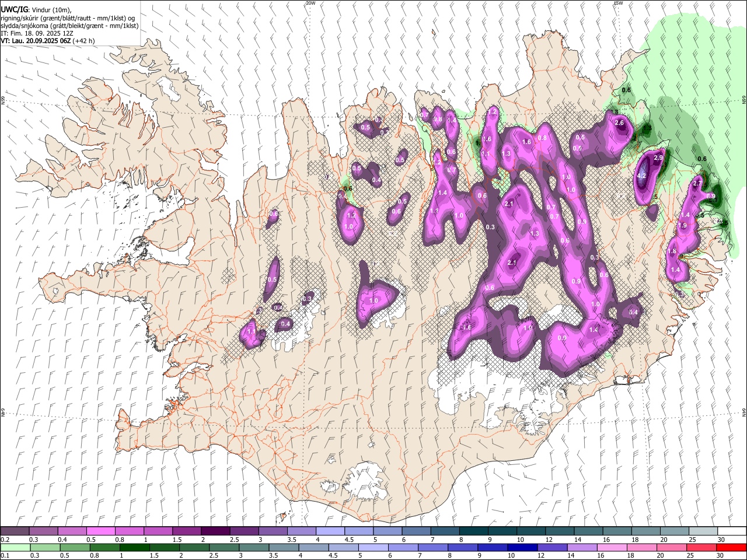The width and height of the screenshot is (747, 560).
Task: Select pale grey snow-row swatch labeled 25
Action: tap(703, 531)
